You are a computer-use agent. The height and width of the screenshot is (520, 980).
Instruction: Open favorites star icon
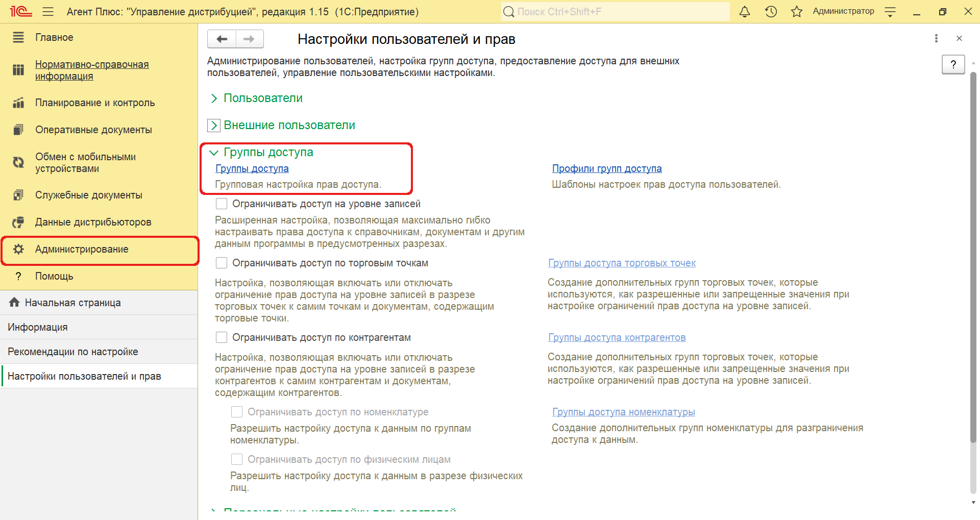[797, 11]
